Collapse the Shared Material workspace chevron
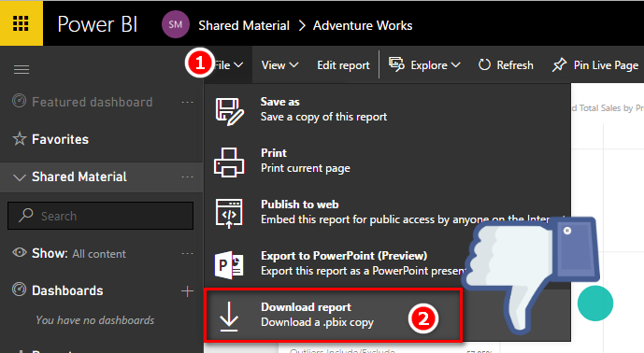Viewport: 644px width, 353px height. pos(20,177)
